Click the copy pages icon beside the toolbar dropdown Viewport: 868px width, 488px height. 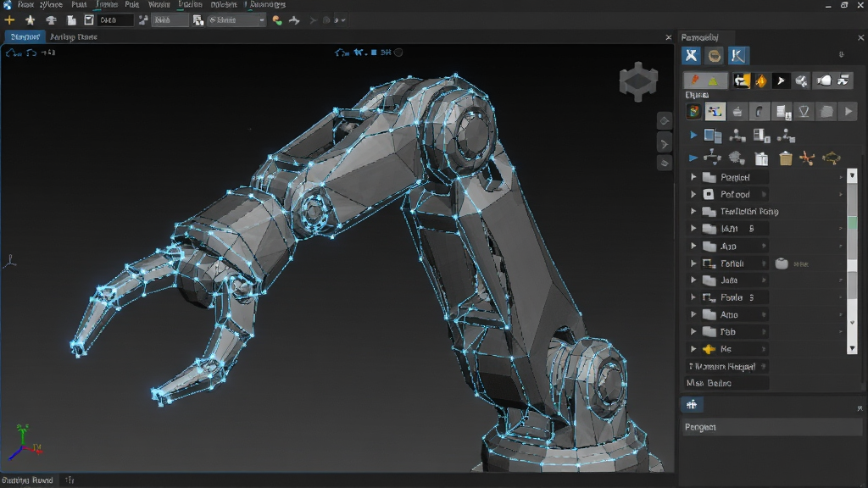tap(198, 20)
